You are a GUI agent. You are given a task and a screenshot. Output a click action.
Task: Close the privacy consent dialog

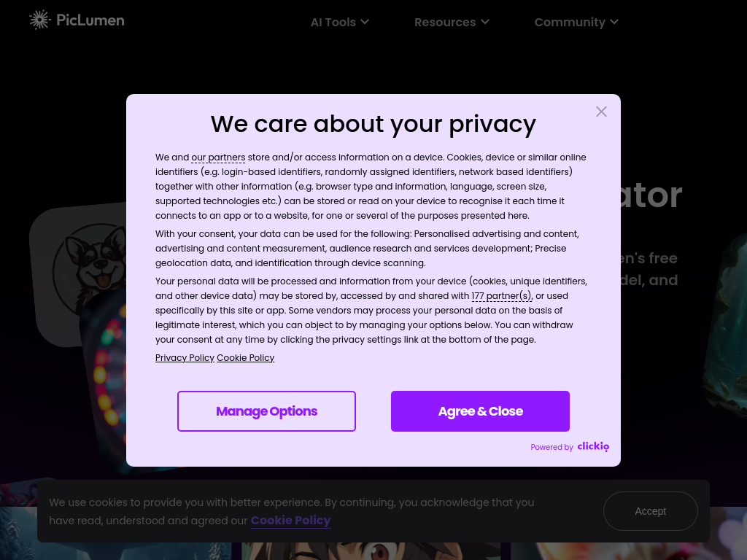601,112
